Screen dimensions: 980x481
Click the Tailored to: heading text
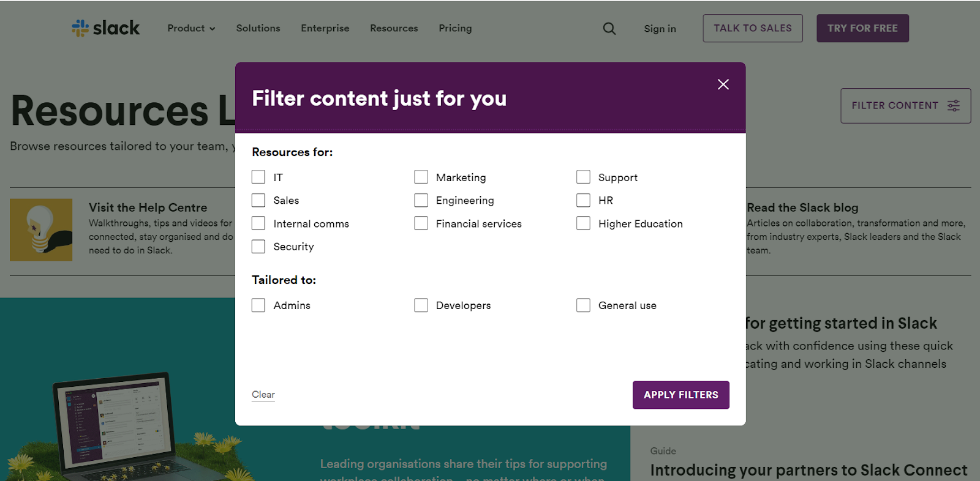[284, 280]
